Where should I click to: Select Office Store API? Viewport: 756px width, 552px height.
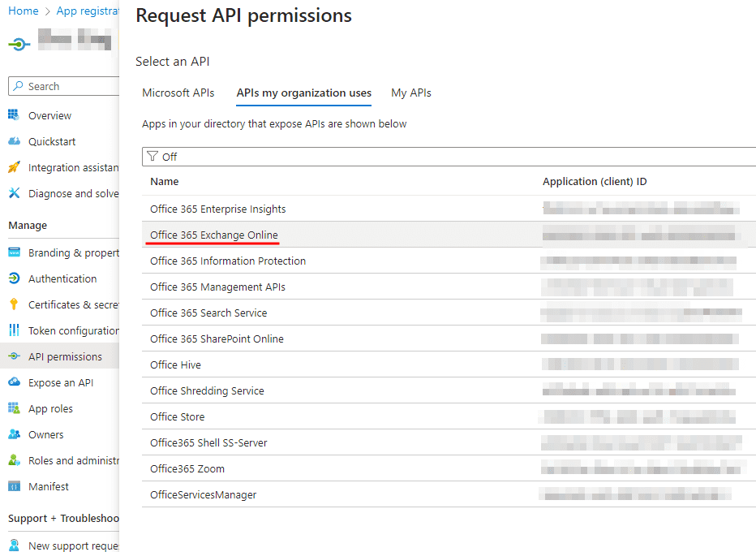point(449,417)
